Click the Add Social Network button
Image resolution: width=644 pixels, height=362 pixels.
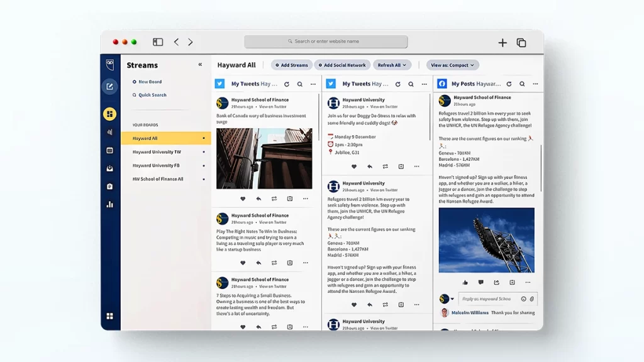342,65
